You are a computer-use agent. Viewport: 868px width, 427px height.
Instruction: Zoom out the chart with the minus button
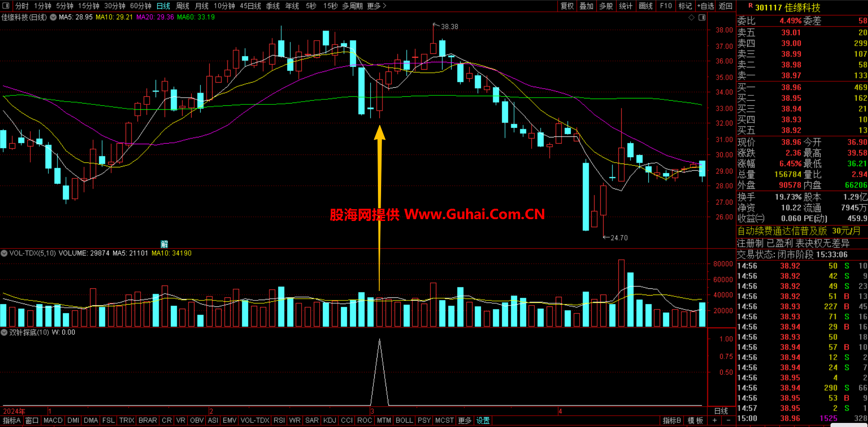click(728, 420)
